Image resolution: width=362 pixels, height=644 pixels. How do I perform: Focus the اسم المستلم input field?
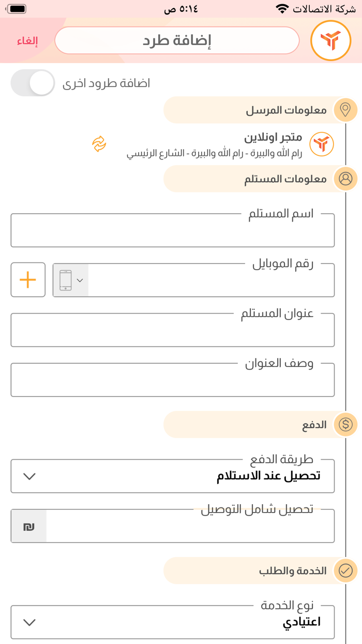coord(173,231)
